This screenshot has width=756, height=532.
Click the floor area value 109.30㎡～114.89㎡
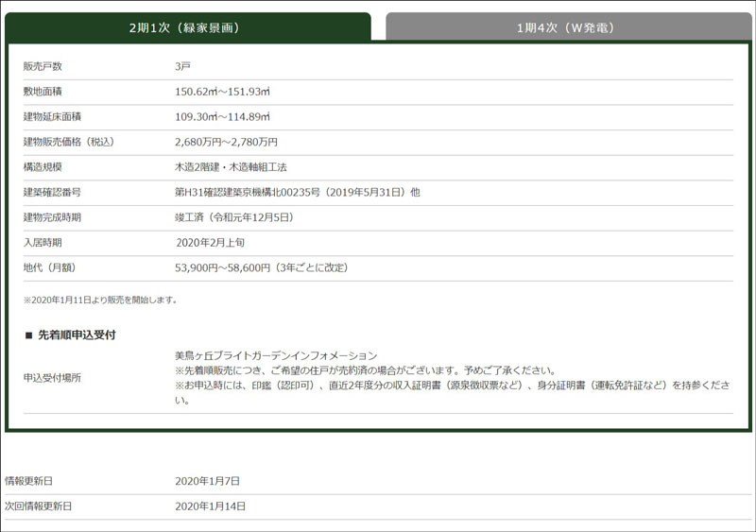[x=222, y=116]
